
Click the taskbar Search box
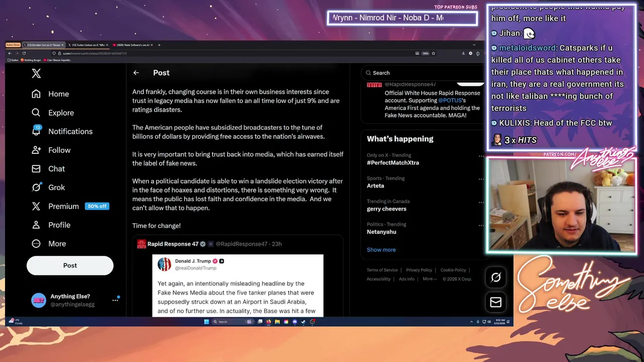click(232, 322)
